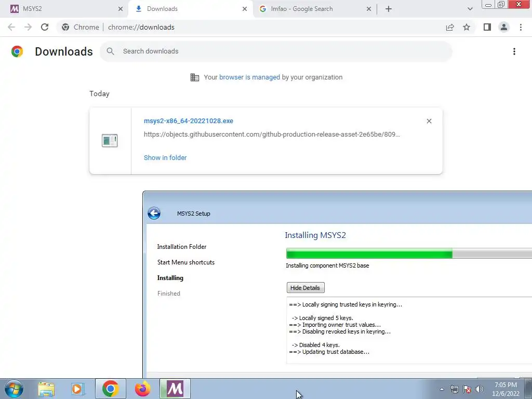Select the Installing step
Image resolution: width=532 pixels, height=399 pixels.
pyautogui.click(x=170, y=278)
